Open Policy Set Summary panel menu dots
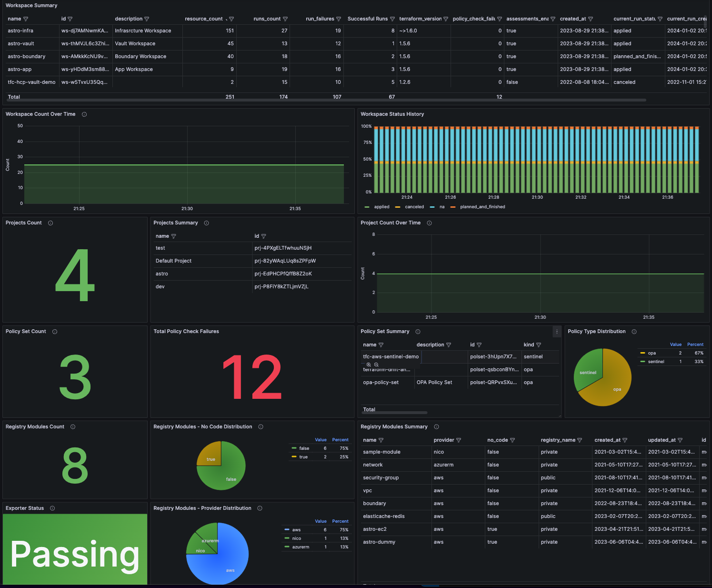Image resolution: width=712 pixels, height=588 pixels. coord(557,332)
